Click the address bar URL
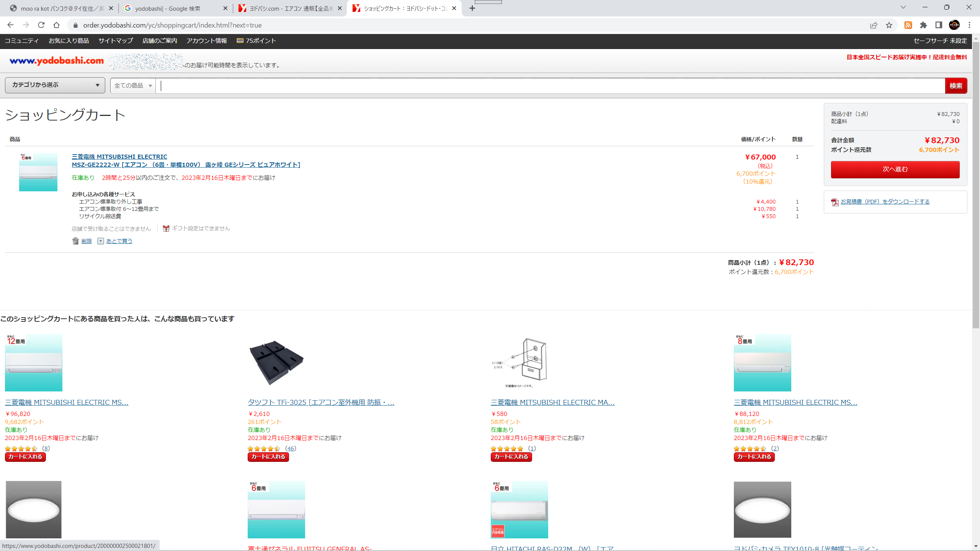 pos(173,25)
